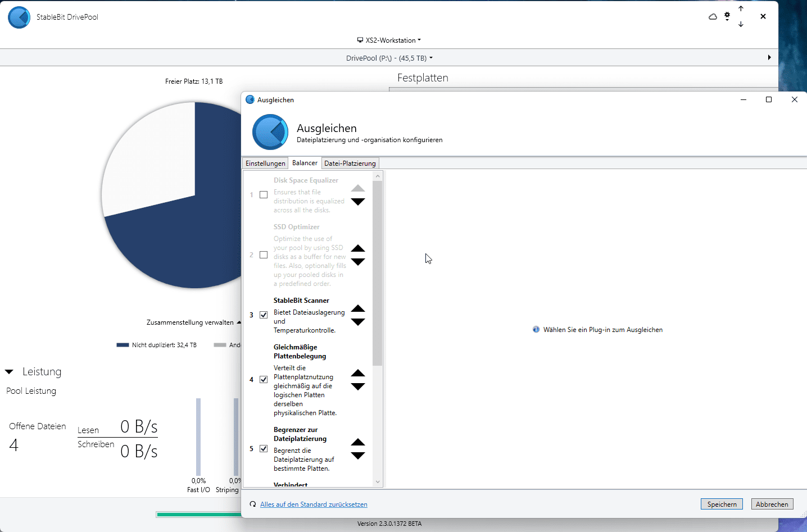This screenshot has height=532, width=807.
Task: Uncheck the StableBit Scanner balancer
Action: (x=264, y=315)
